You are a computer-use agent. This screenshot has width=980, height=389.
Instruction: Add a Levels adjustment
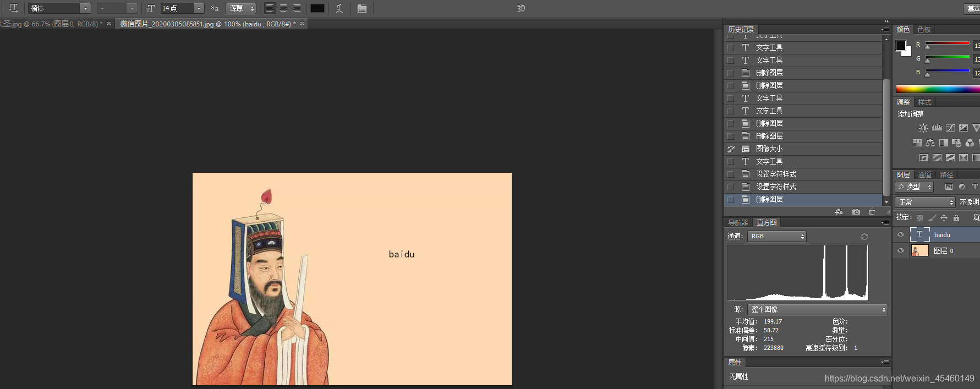(937, 128)
